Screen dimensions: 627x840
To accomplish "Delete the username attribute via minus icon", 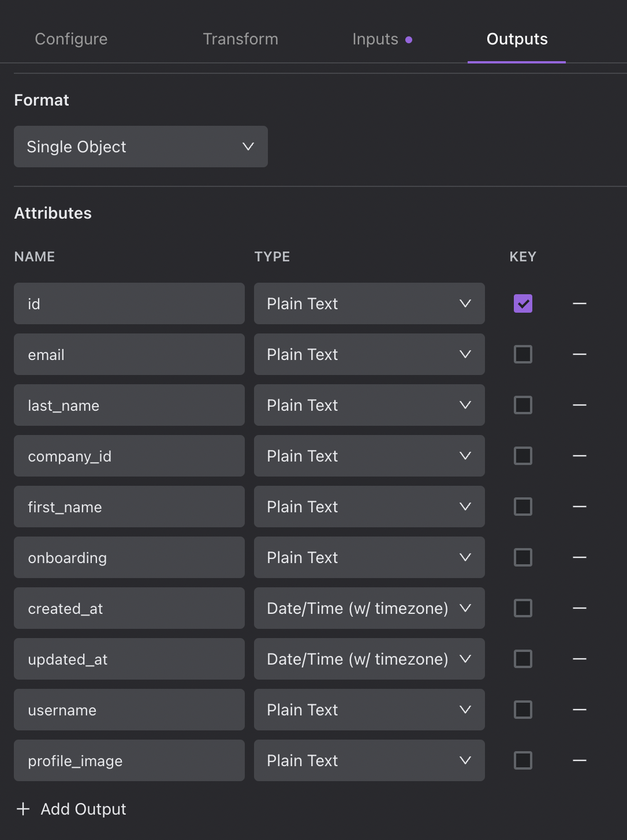I will coord(579,710).
